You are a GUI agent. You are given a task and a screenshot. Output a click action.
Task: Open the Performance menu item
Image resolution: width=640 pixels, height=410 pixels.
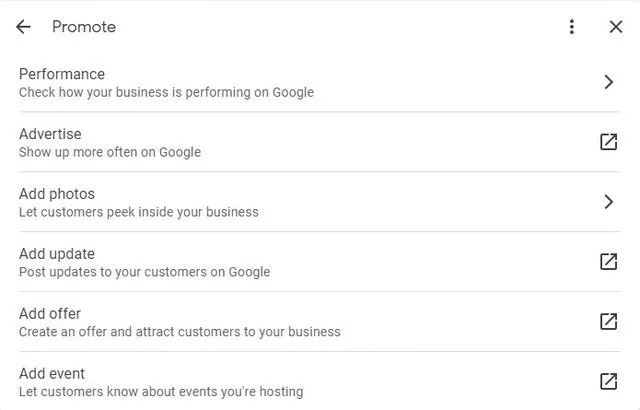tap(320, 82)
